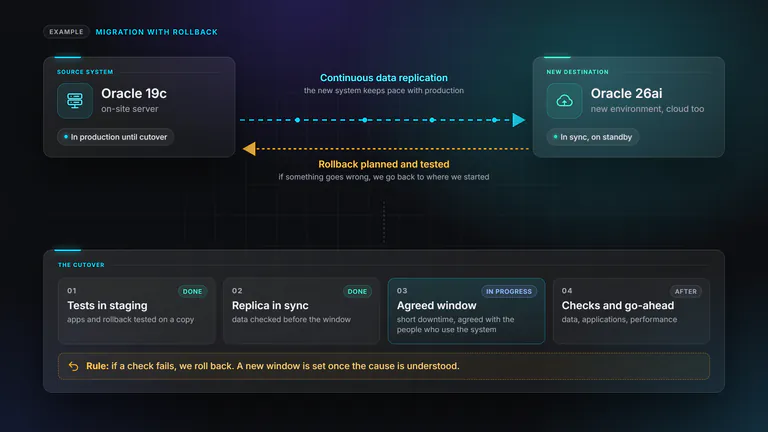768x432 pixels.
Task: Click the Rule banner about rolling back
Action: pyautogui.click(x=384, y=366)
